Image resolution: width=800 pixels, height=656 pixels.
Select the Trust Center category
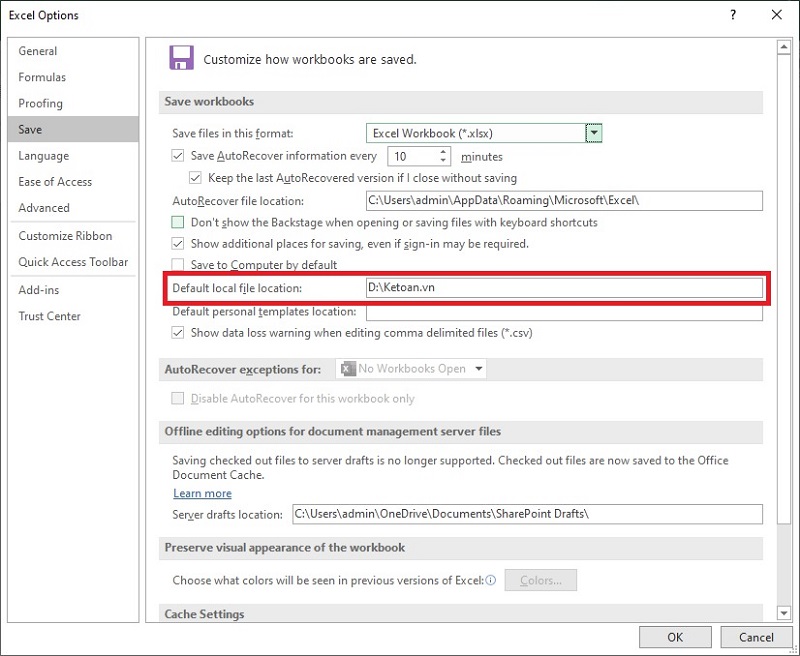click(x=49, y=316)
